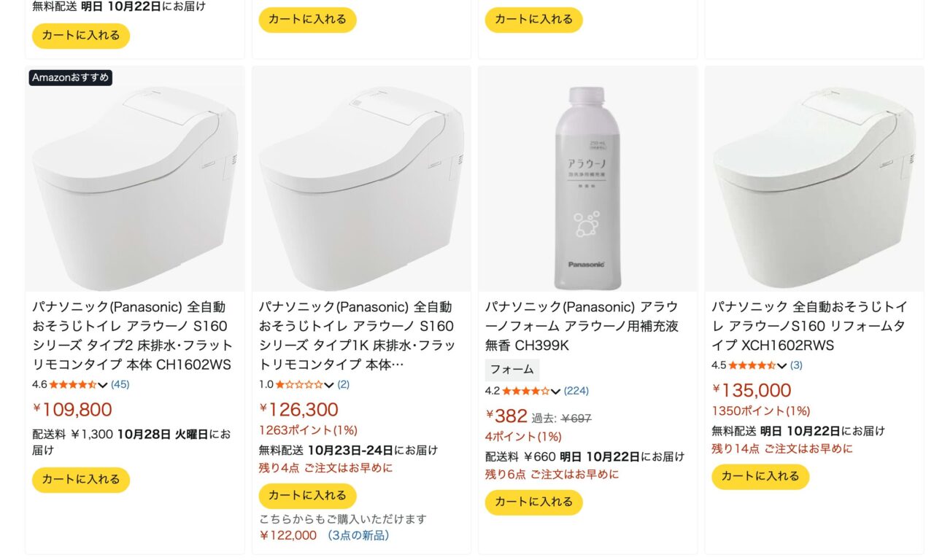Open the 224 reviews link
Viewport: 934px width, 560px height.
click(x=576, y=391)
